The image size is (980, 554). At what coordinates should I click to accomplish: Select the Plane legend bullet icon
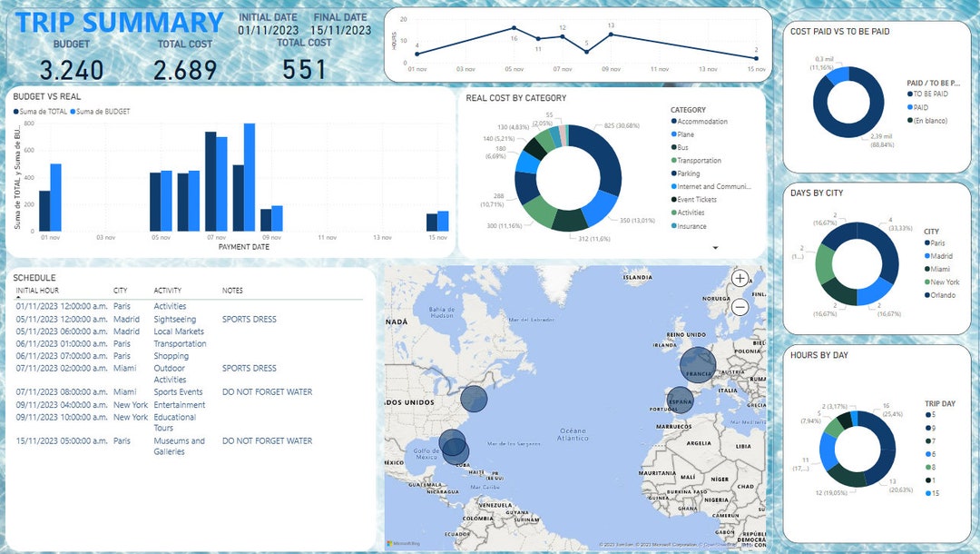(x=673, y=134)
